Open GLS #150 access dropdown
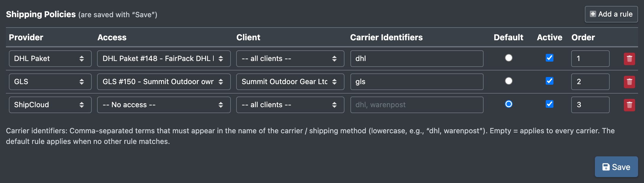 164,82
